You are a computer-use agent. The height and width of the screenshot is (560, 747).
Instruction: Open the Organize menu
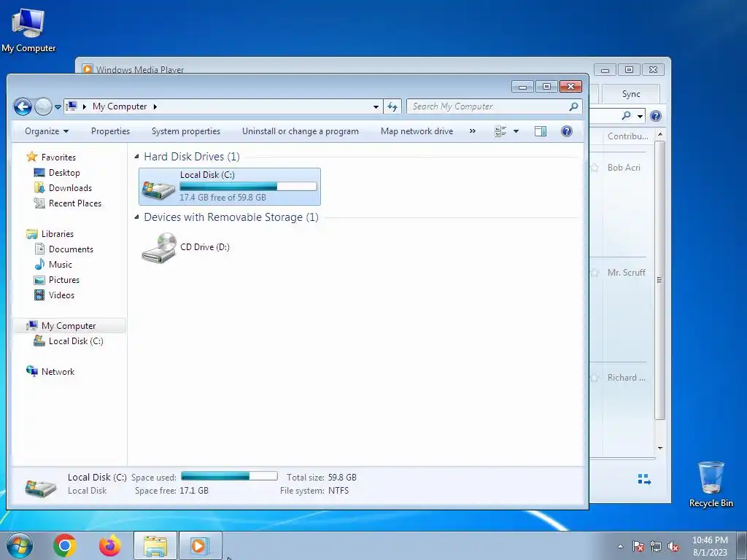pos(47,131)
